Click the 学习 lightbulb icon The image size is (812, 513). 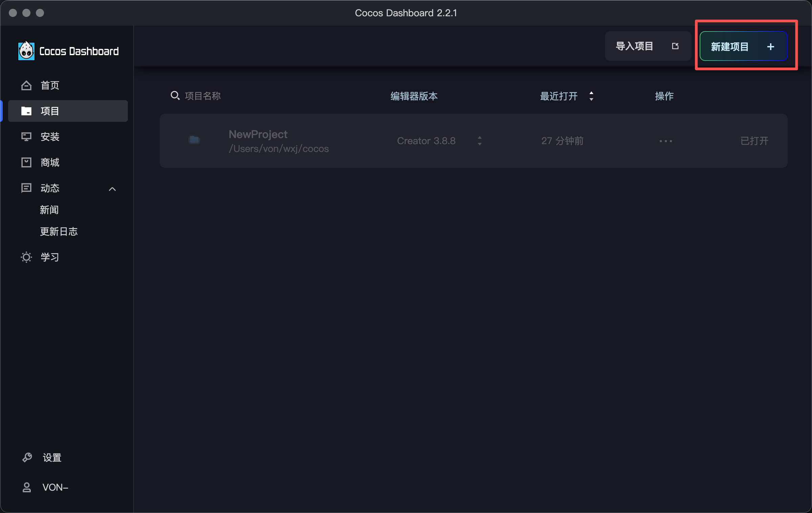(x=26, y=257)
